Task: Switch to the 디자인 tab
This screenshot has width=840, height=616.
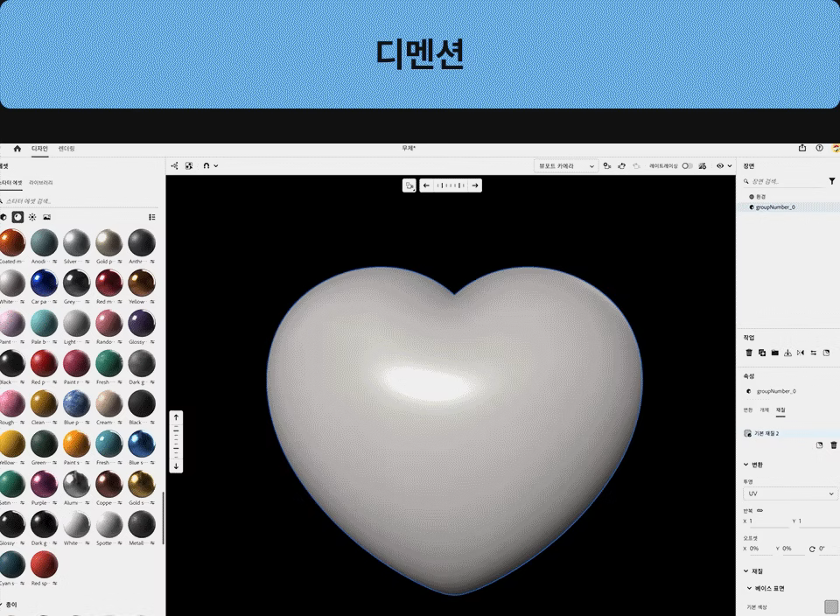Action: click(39, 149)
